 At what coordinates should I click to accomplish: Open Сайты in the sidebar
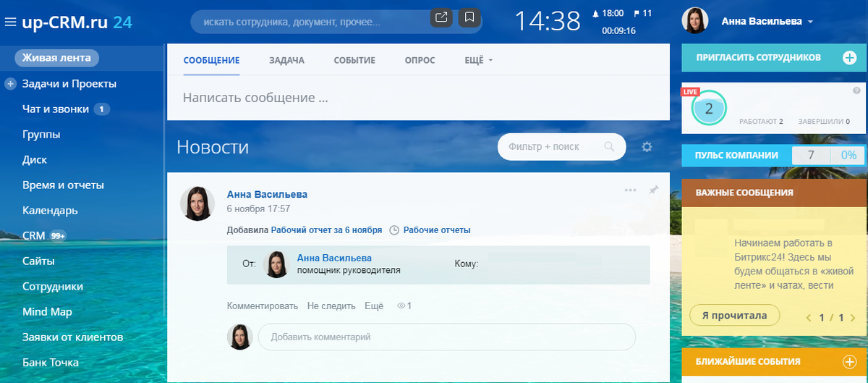(38, 261)
